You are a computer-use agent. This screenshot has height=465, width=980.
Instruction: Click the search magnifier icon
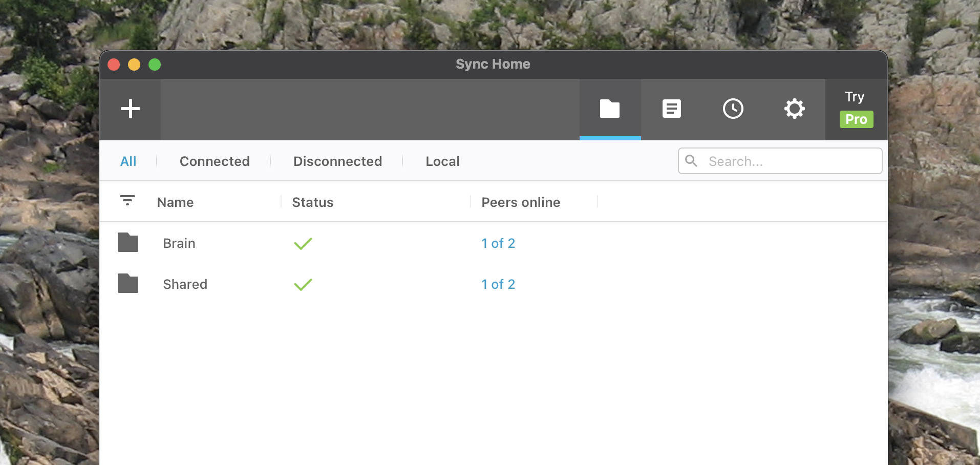pos(691,161)
